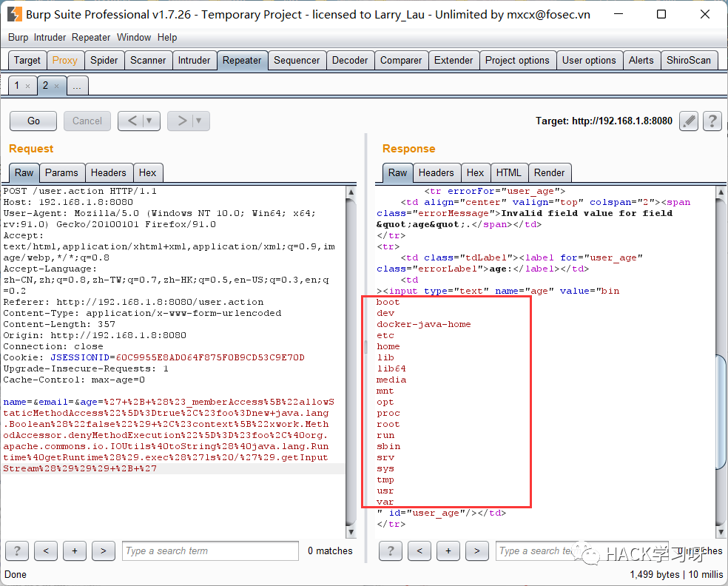Click the request search help button
This screenshot has height=586, width=728.
(17, 550)
